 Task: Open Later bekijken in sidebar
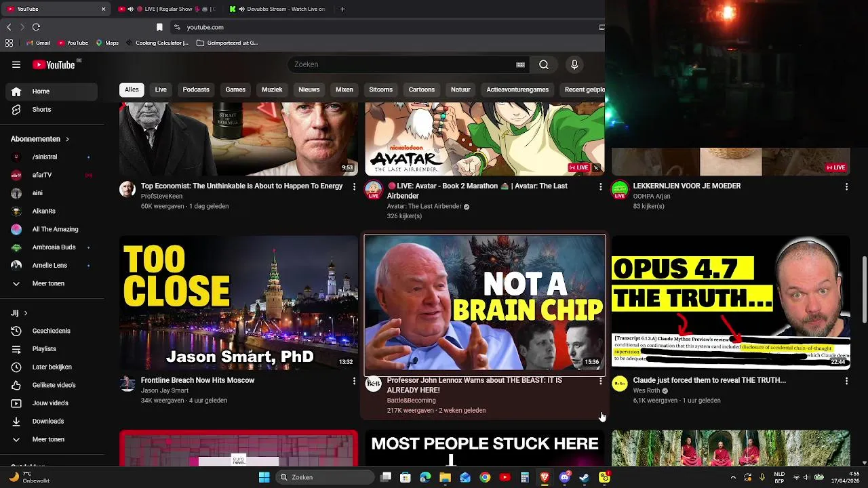tap(52, 367)
